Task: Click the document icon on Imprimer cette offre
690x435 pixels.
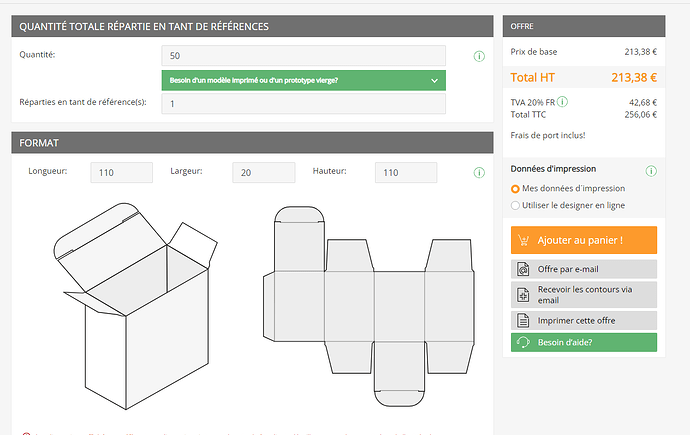Action: [x=522, y=321]
